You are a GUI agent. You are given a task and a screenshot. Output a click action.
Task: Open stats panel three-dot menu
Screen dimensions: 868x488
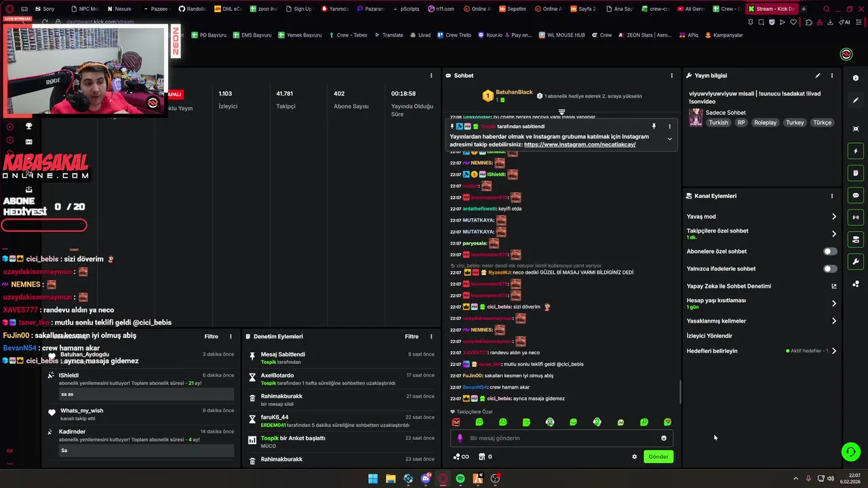[431, 76]
